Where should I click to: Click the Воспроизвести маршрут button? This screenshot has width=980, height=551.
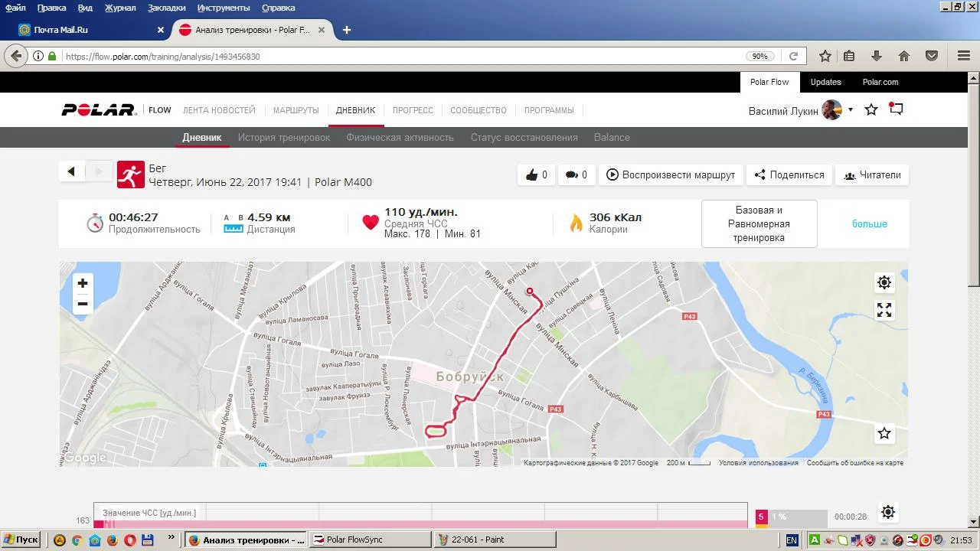[670, 174]
